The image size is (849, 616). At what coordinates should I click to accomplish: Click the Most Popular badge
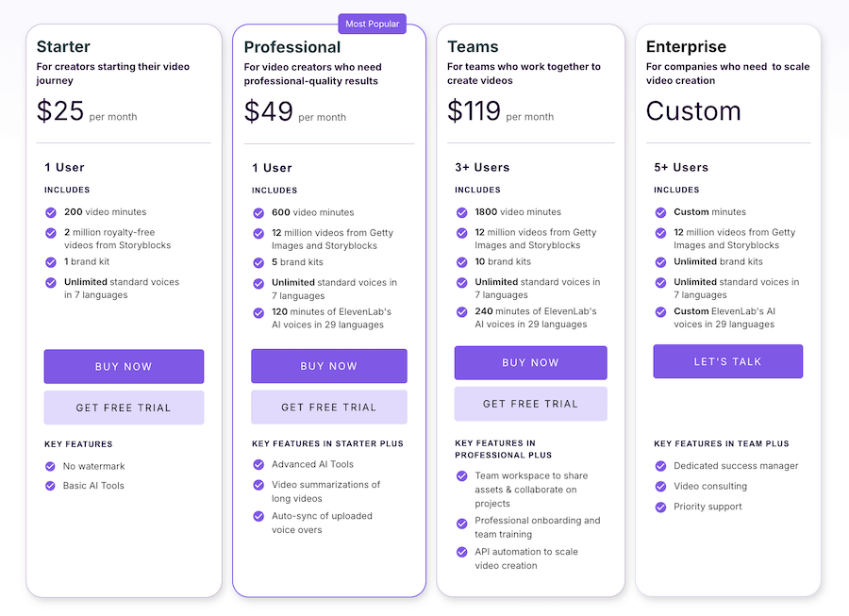tap(372, 23)
